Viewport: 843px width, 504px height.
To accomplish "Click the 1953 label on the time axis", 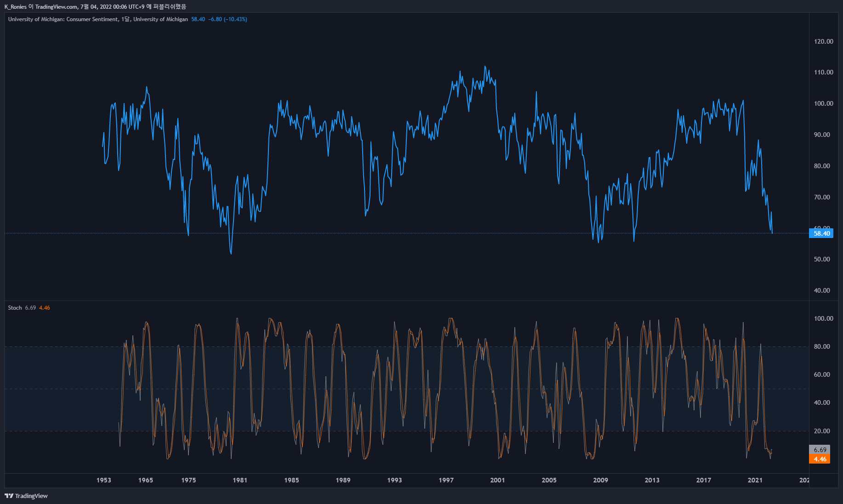I will click(x=104, y=480).
